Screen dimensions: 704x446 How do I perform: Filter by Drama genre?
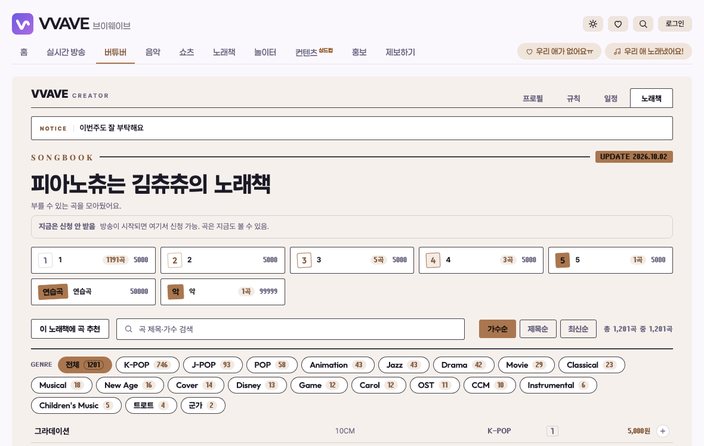[x=463, y=365]
